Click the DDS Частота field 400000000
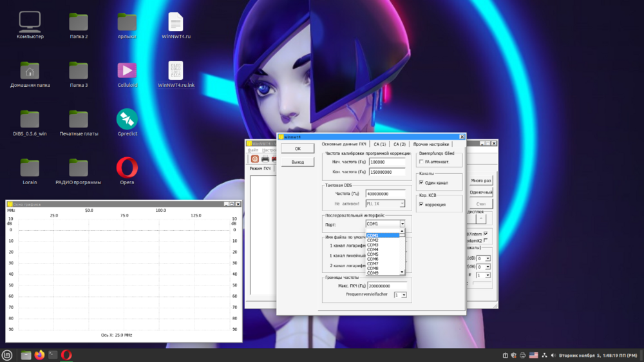Screen dimensions: 644x362 (x=385, y=193)
